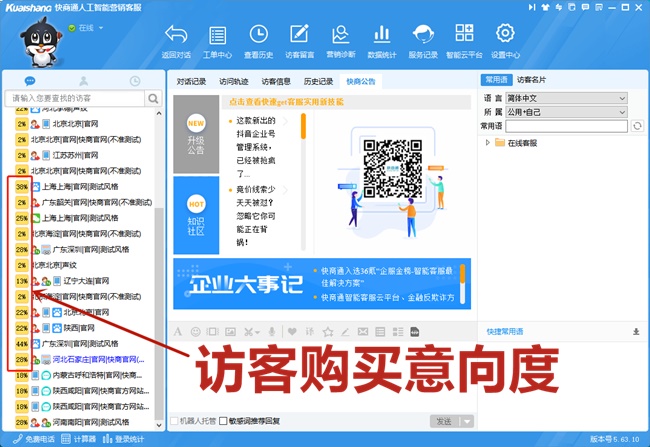Open 访客留言 from the top toolbar

pyautogui.click(x=299, y=40)
